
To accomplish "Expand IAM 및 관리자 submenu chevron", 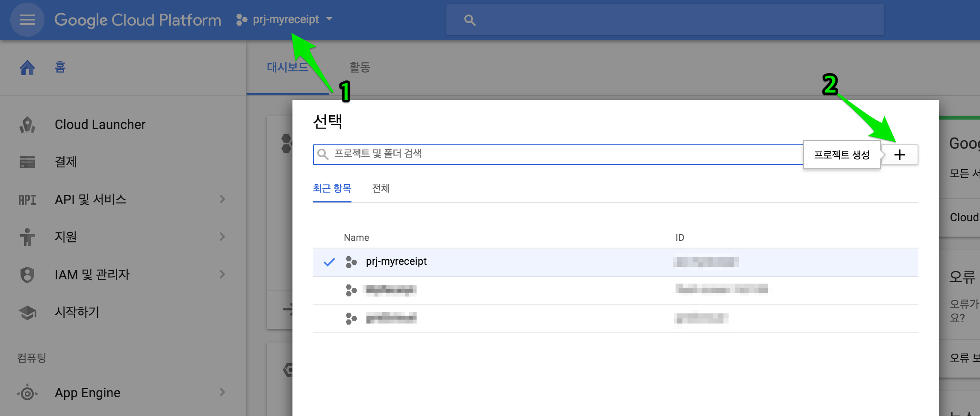I will coord(222,274).
